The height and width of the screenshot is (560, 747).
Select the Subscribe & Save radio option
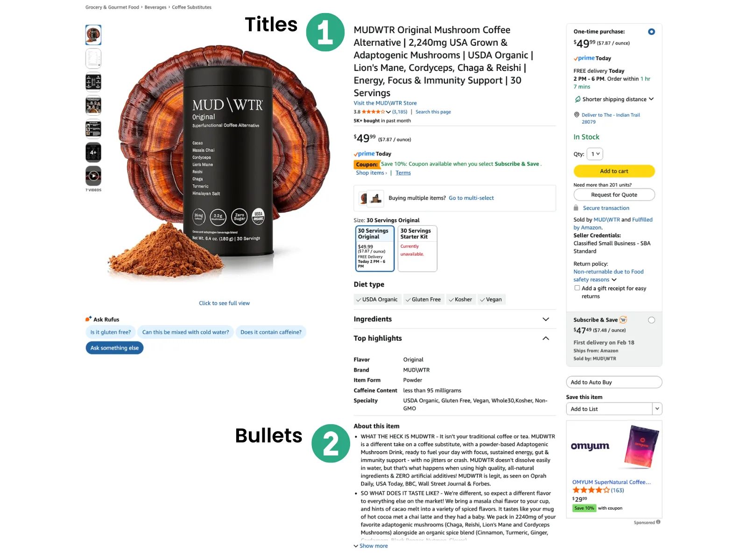click(651, 320)
